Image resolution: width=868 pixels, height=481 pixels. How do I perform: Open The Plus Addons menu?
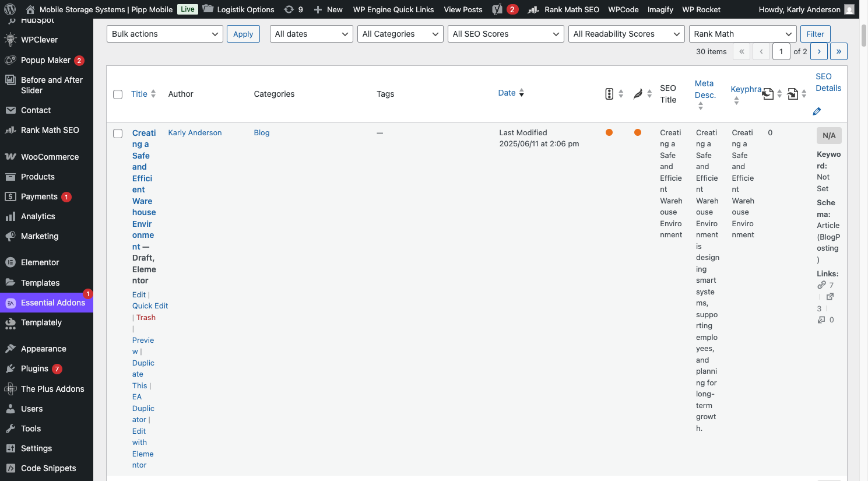(47, 389)
